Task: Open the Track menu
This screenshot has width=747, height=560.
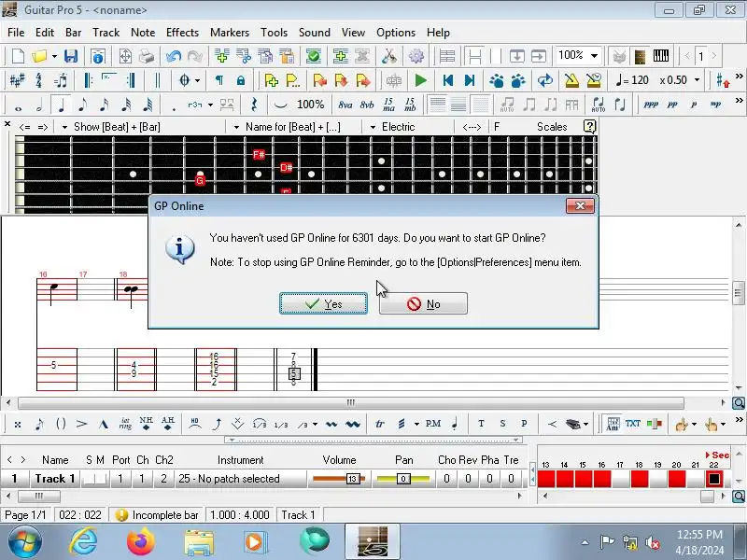Action: (x=106, y=33)
